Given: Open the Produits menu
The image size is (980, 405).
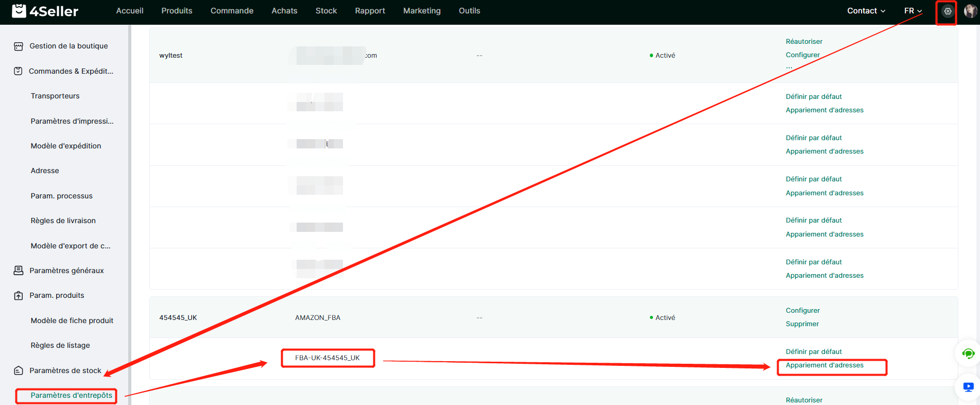Looking at the screenshot, I should pyautogui.click(x=177, y=11).
